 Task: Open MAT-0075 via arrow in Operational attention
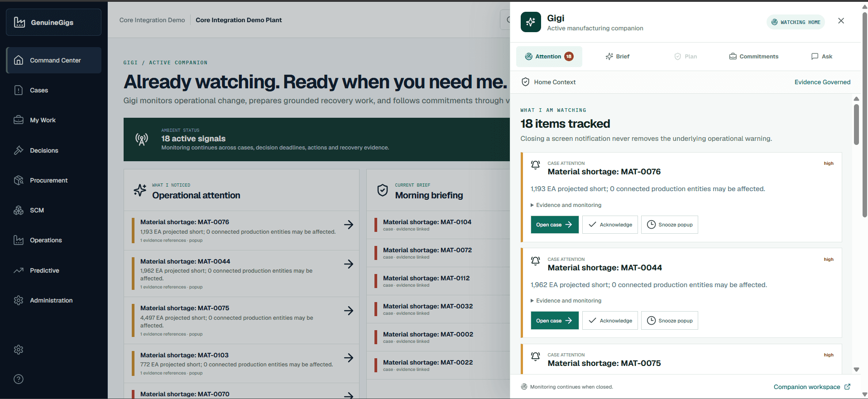349,311
